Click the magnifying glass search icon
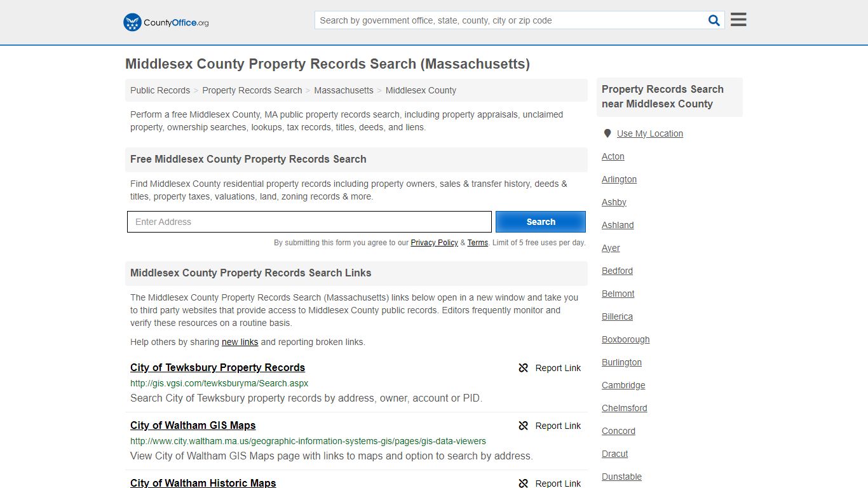Screen dimensions: 868x488 click(x=714, y=20)
